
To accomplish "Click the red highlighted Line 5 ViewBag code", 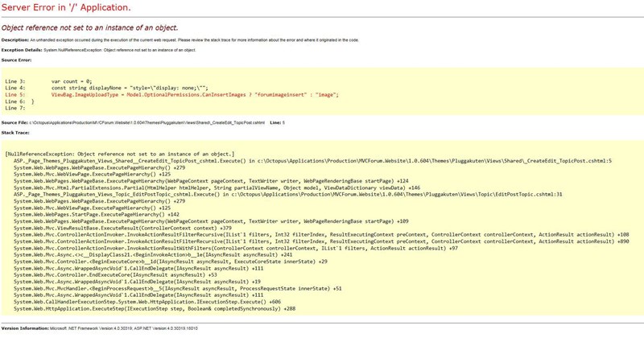I will [x=193, y=95].
